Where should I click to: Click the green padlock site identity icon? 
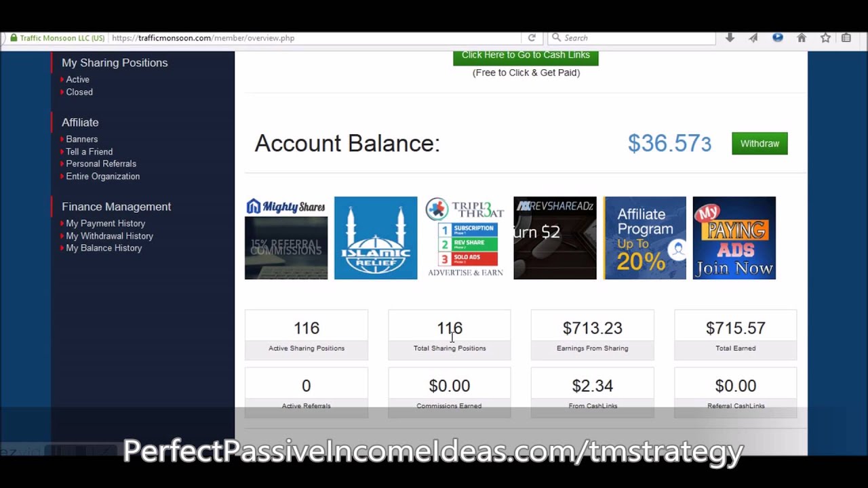click(x=14, y=38)
